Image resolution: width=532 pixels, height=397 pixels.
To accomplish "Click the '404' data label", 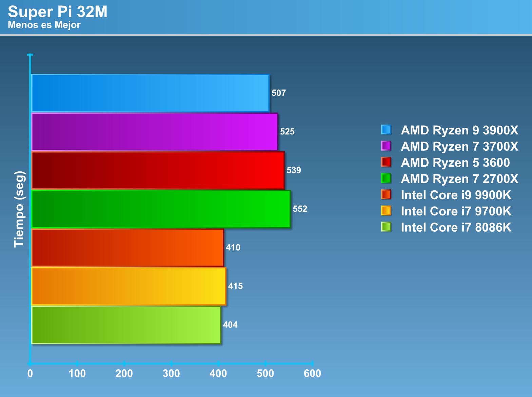I will [x=230, y=325].
